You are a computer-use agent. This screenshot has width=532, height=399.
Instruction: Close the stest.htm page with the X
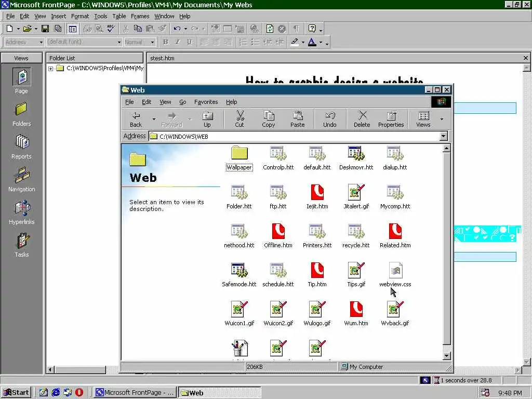[x=526, y=58]
